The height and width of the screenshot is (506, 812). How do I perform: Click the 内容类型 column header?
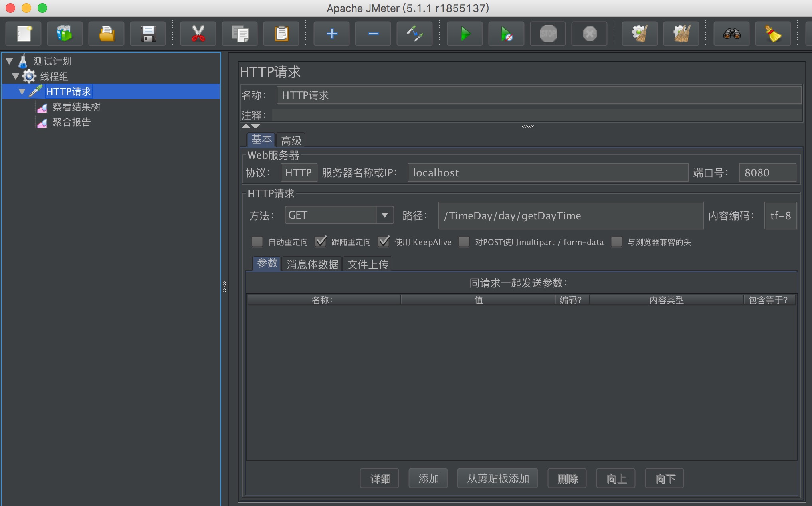coord(666,300)
